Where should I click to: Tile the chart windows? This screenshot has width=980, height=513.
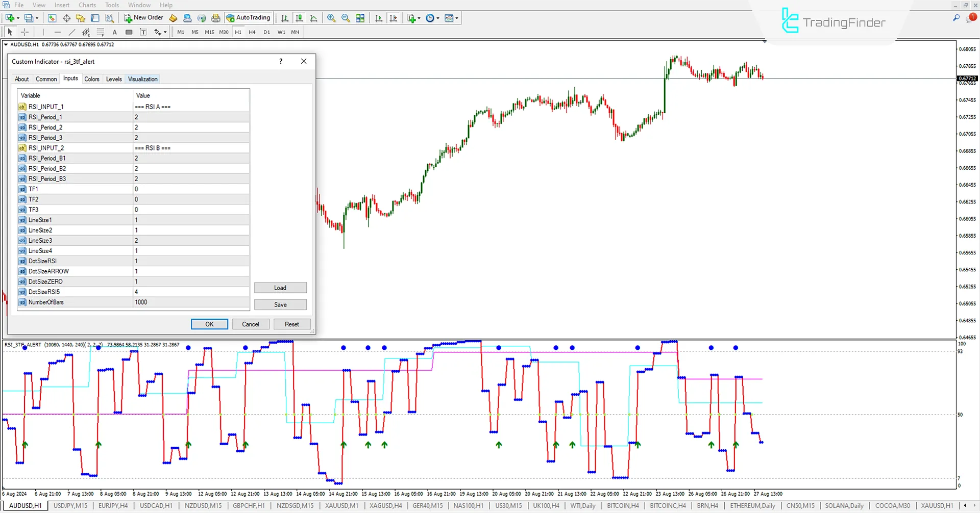[x=360, y=18]
